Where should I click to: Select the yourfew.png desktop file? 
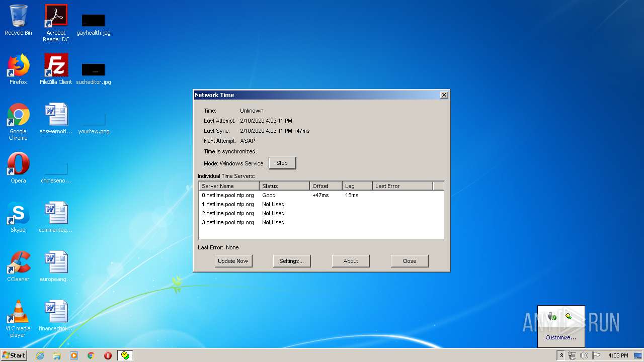pyautogui.click(x=94, y=123)
